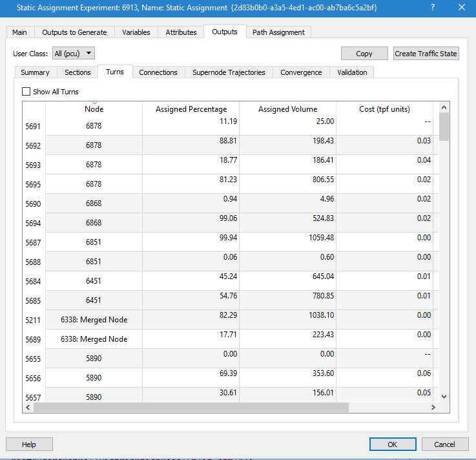Click the 6338: Merged Node cell in row 5689
Image resolution: width=476 pixels, height=460 pixels.
(x=94, y=339)
